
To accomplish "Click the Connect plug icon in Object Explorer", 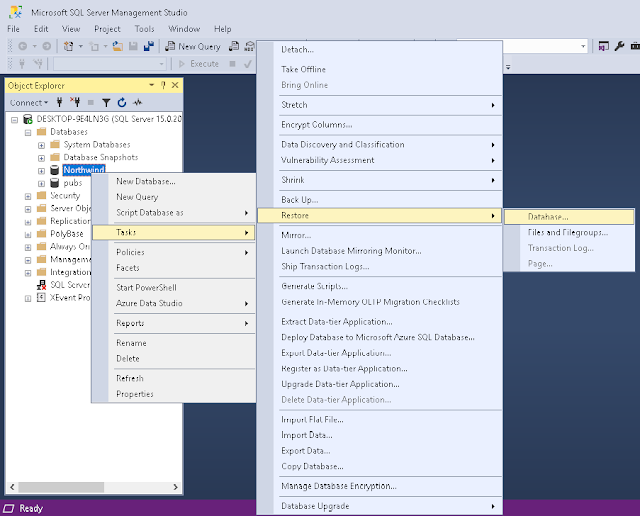I will [x=60, y=102].
